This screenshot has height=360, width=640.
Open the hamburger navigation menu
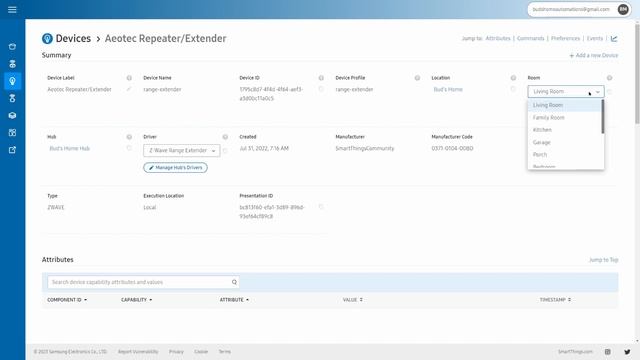(x=12, y=9)
